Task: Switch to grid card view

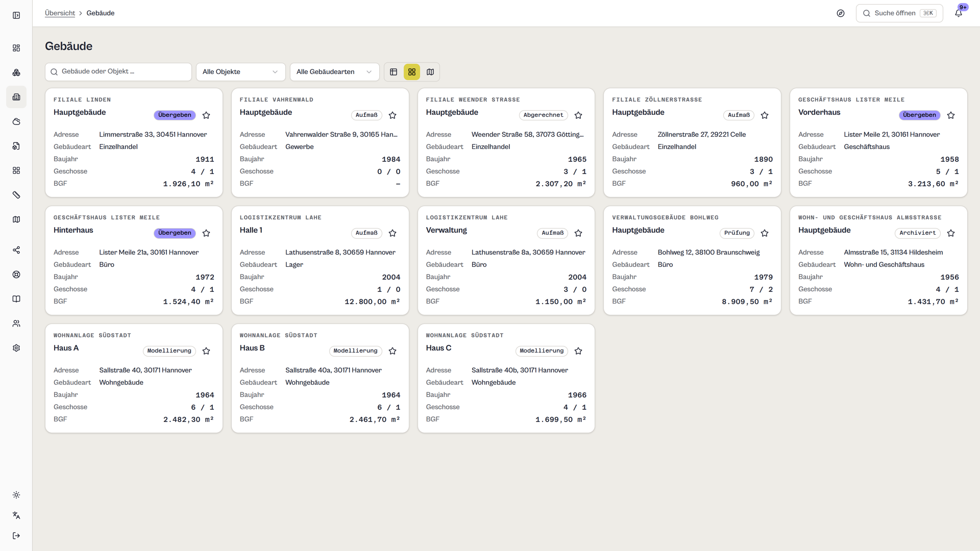Action: tap(412, 72)
